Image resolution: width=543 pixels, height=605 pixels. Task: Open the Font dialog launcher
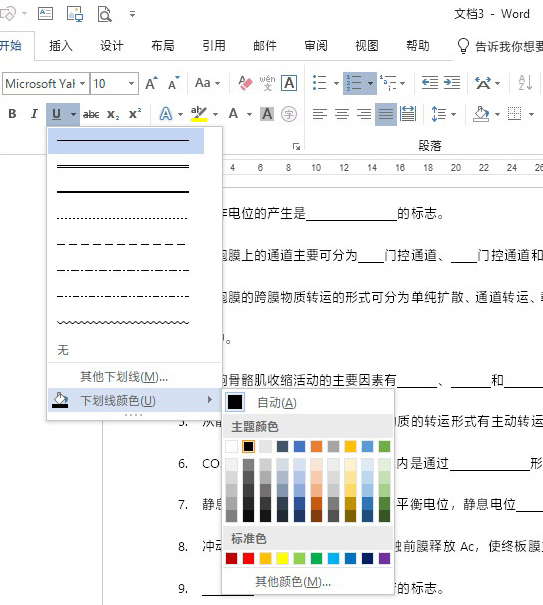pos(296,146)
